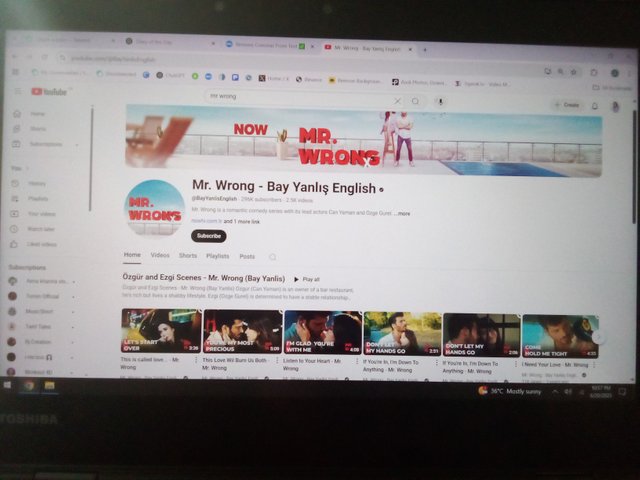
Task: Open the 'and 1 more link' channel links
Action: tap(242, 222)
